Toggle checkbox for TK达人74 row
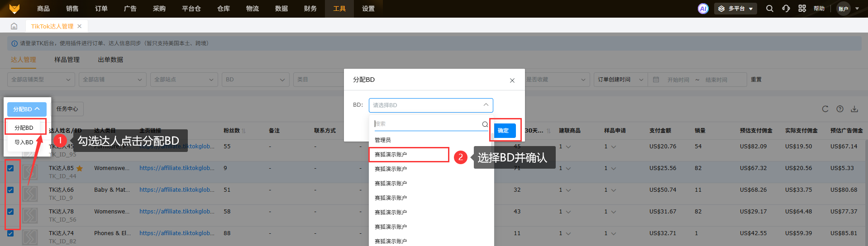This screenshot has width=868, height=246. click(x=10, y=233)
